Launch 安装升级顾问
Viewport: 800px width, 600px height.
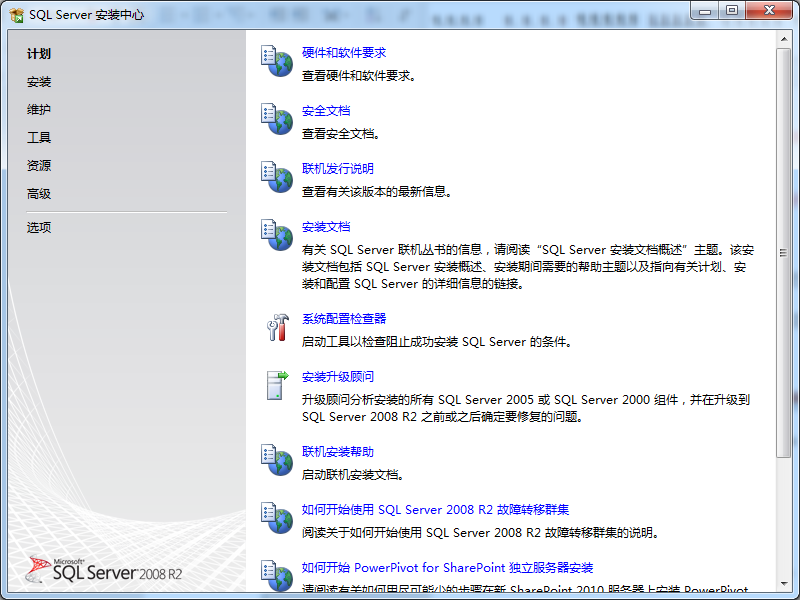tap(338, 377)
